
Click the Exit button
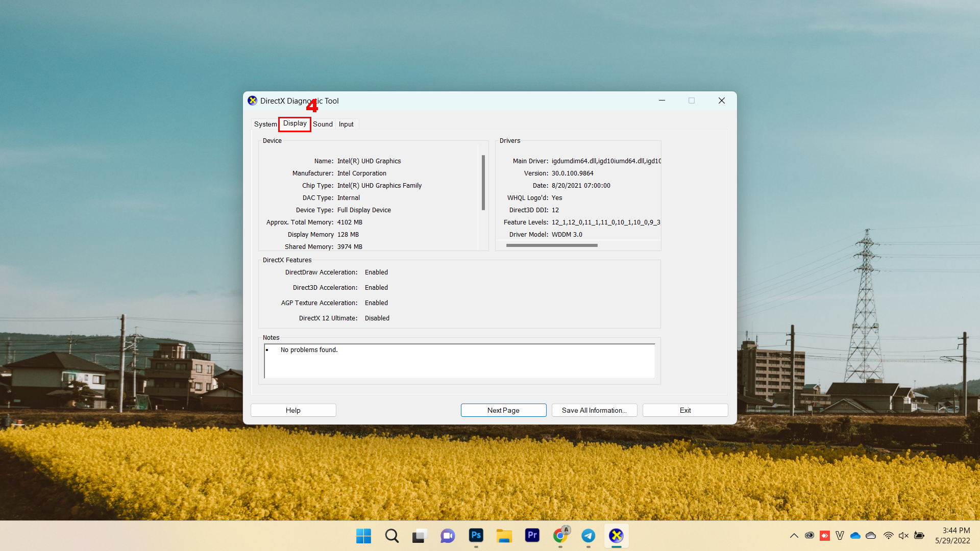click(x=685, y=410)
